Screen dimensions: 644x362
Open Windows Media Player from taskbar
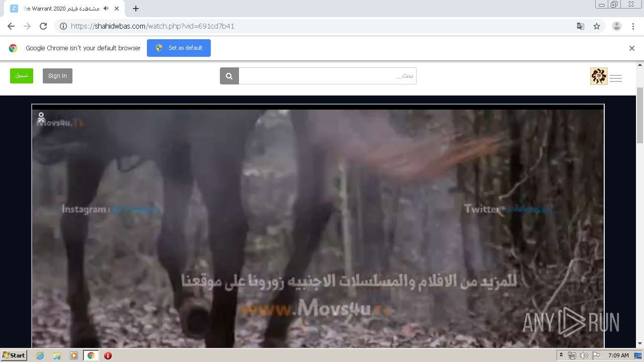pyautogui.click(x=74, y=355)
